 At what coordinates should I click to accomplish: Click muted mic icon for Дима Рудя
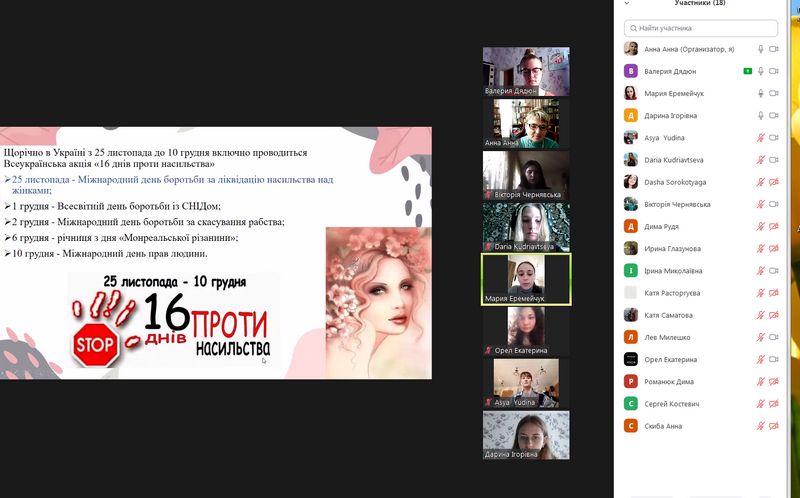click(760, 227)
